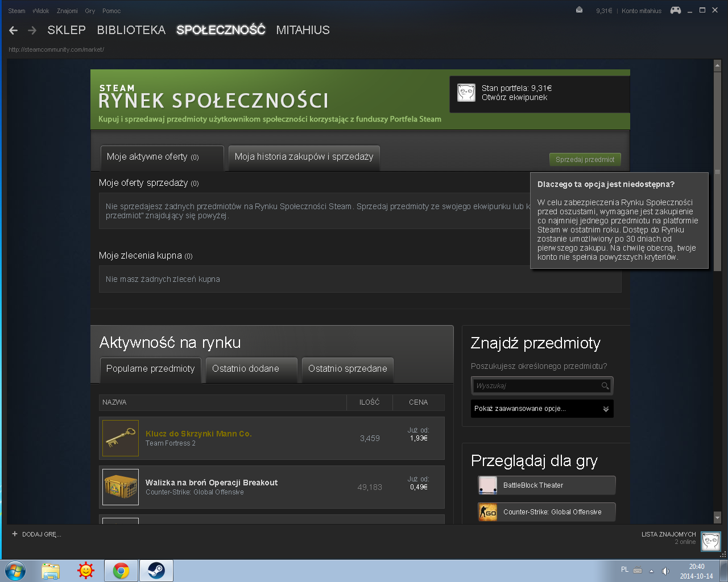Open the Otwórz ekwipunek link
The image size is (728, 582).
514,97
